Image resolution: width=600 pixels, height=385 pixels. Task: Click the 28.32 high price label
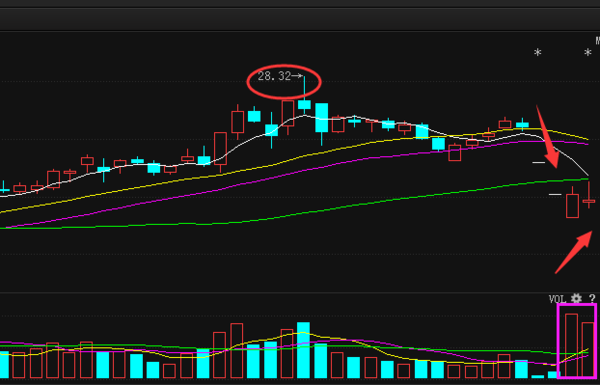[274, 76]
